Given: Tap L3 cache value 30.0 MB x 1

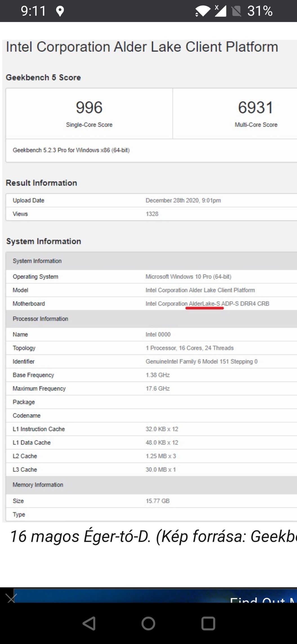Looking at the screenshot, I should [161, 470].
